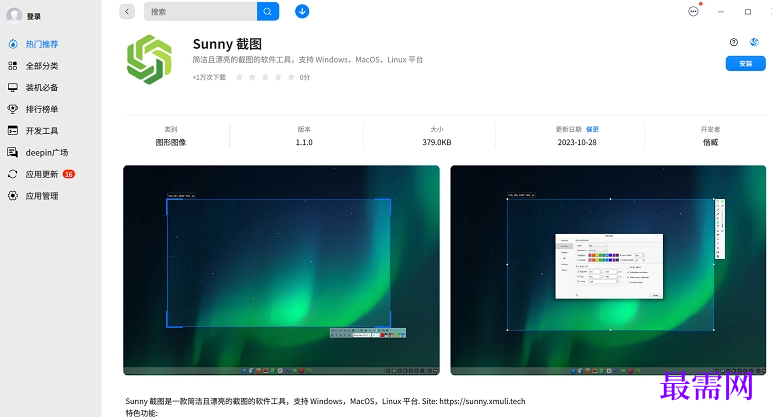Click the 2023-10-28 date value

577,142
